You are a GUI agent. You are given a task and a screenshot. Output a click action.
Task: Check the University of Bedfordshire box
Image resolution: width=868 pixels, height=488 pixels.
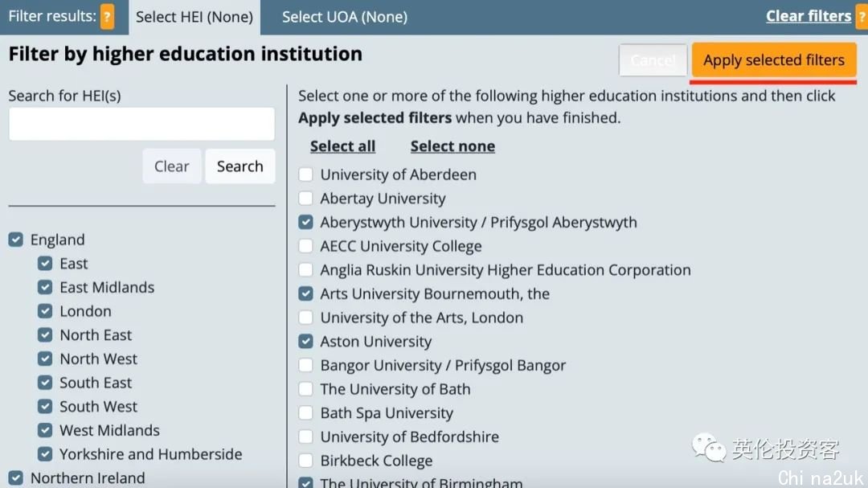coord(305,437)
